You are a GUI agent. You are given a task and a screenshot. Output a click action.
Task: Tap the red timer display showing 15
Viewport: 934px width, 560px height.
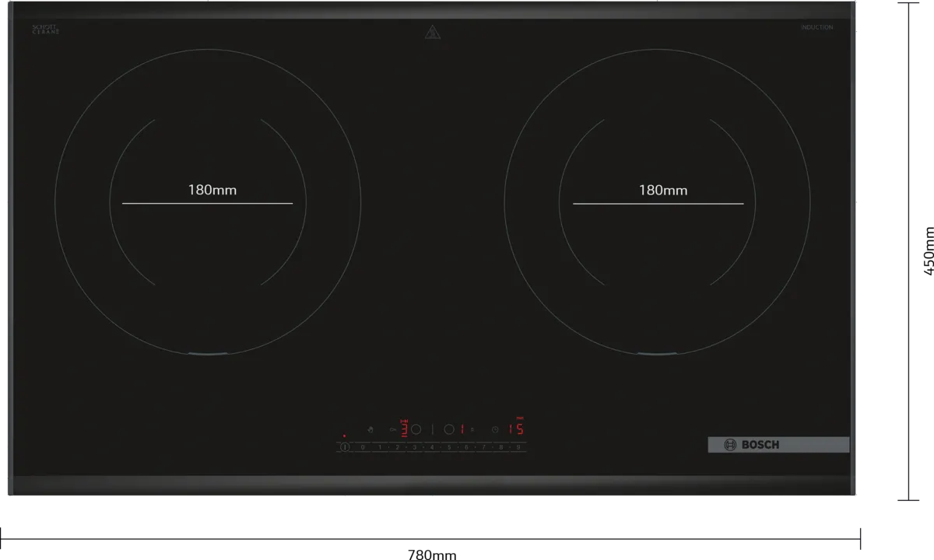point(516,429)
